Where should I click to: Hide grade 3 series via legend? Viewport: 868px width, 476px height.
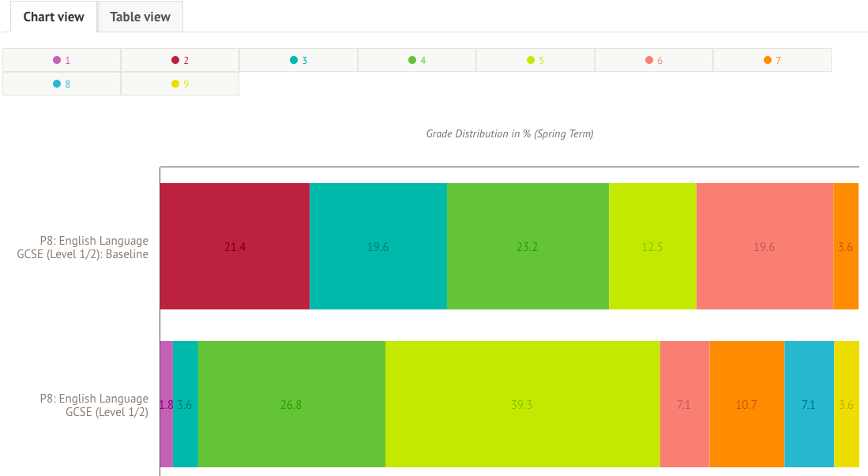pos(299,60)
